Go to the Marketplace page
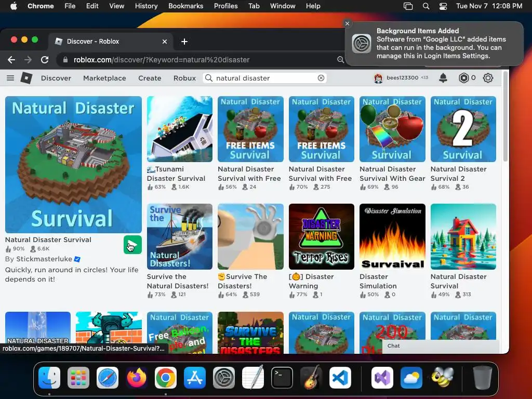Screen dimensions: 532x399 tap(104, 78)
